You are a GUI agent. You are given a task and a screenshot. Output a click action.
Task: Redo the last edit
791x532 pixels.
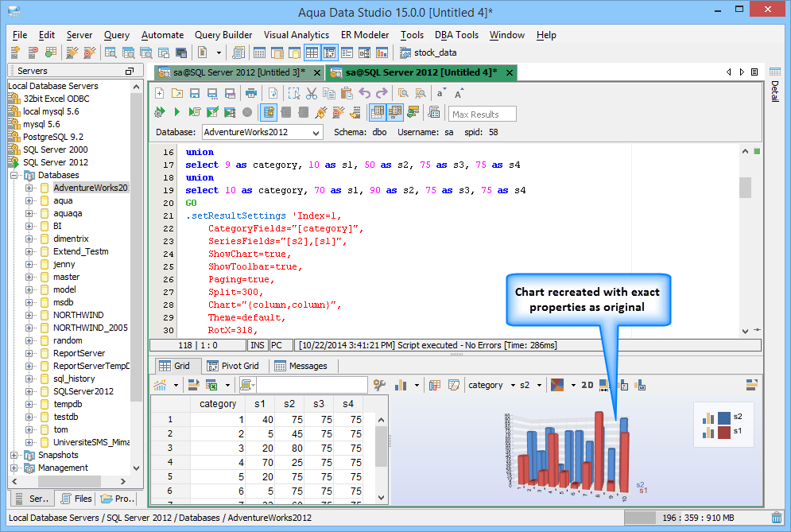tap(382, 93)
